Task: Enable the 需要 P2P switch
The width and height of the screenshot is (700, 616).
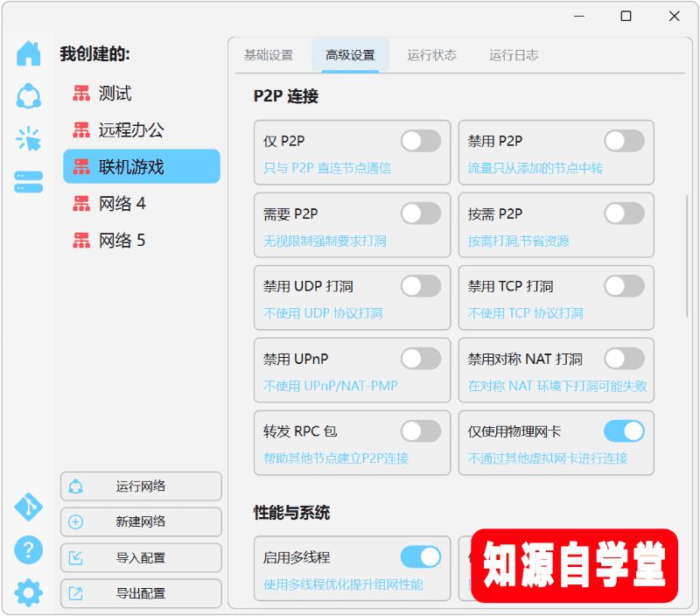Action: pos(421,213)
